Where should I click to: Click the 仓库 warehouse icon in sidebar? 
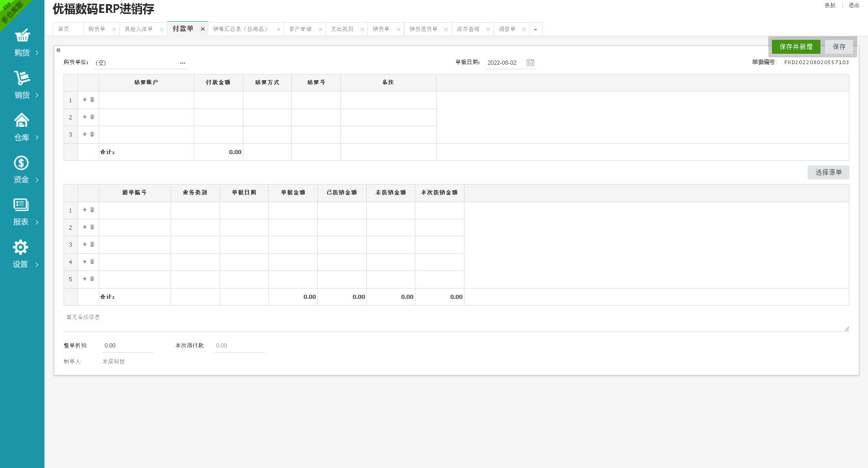(22, 120)
